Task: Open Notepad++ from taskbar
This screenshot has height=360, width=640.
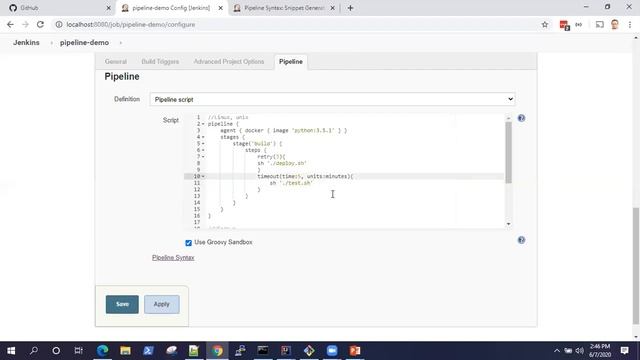Action: [x=194, y=351]
